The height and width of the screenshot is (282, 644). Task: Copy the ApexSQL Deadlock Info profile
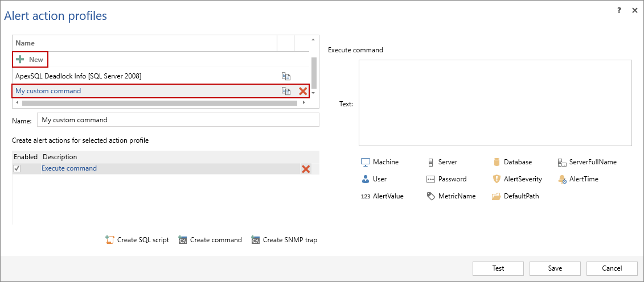point(286,76)
